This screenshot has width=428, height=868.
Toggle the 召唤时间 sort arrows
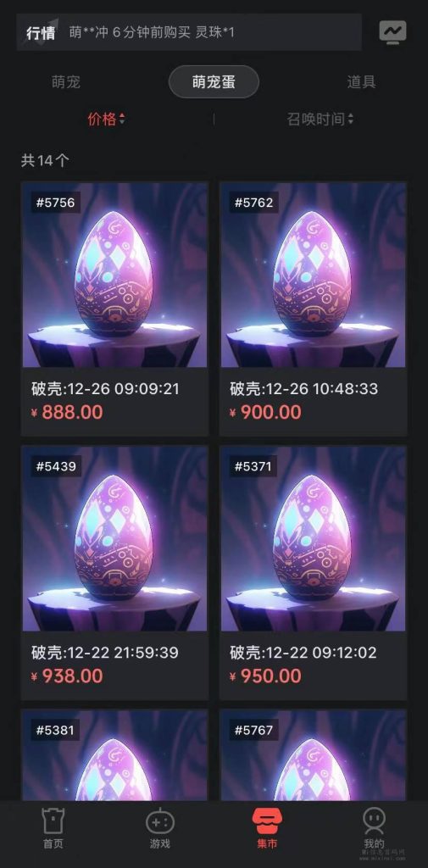point(351,119)
